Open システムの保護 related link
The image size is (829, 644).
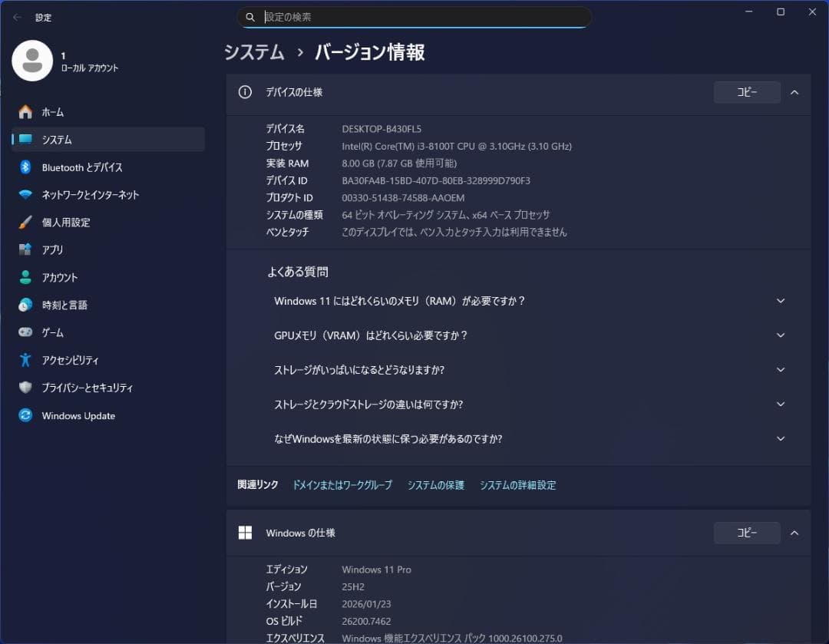[435, 484]
